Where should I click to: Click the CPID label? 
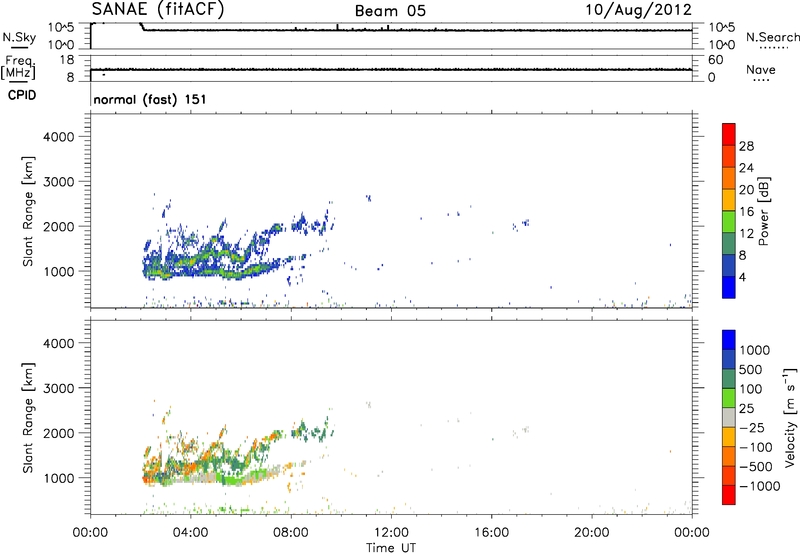click(21, 95)
